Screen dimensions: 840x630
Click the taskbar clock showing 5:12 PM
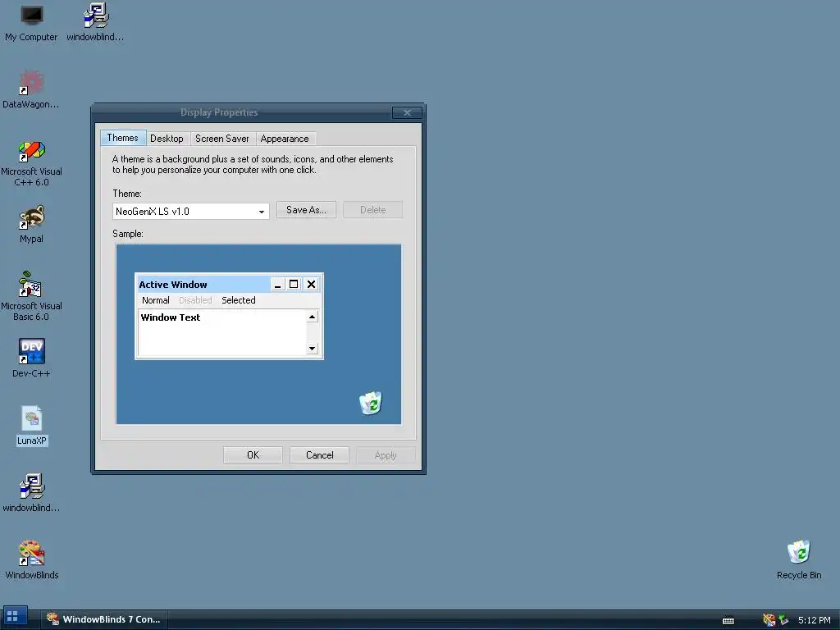815,620
